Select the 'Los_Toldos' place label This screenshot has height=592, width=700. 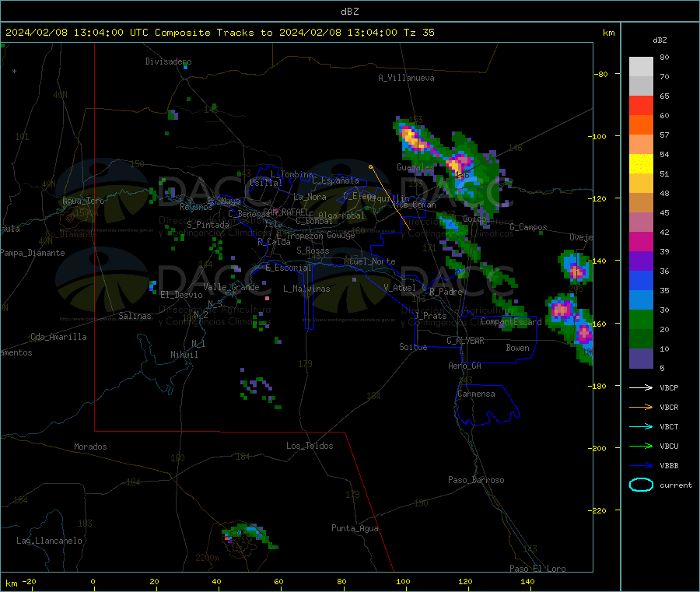click(x=310, y=446)
